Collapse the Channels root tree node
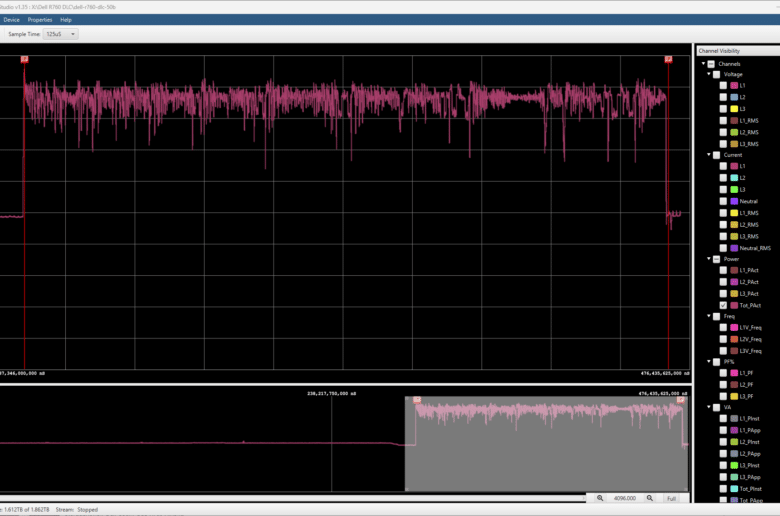 (x=703, y=63)
